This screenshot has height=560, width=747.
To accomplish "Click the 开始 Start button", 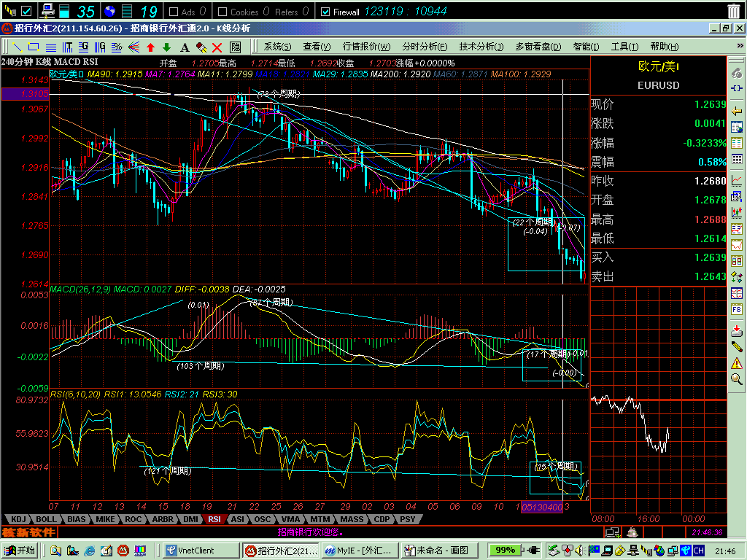I will tap(20, 551).
